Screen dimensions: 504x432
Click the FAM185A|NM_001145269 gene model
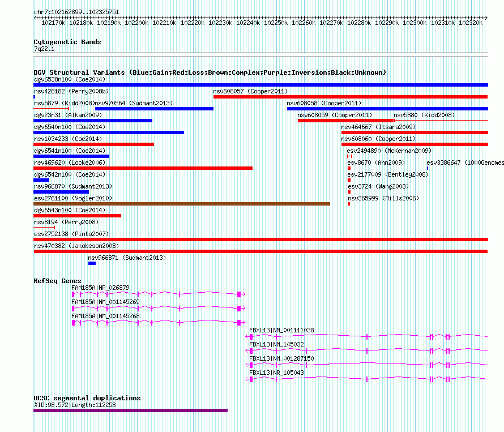(x=159, y=308)
